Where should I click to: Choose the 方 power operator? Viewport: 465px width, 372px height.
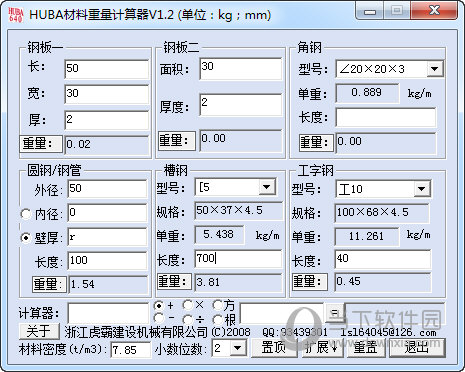(x=218, y=305)
